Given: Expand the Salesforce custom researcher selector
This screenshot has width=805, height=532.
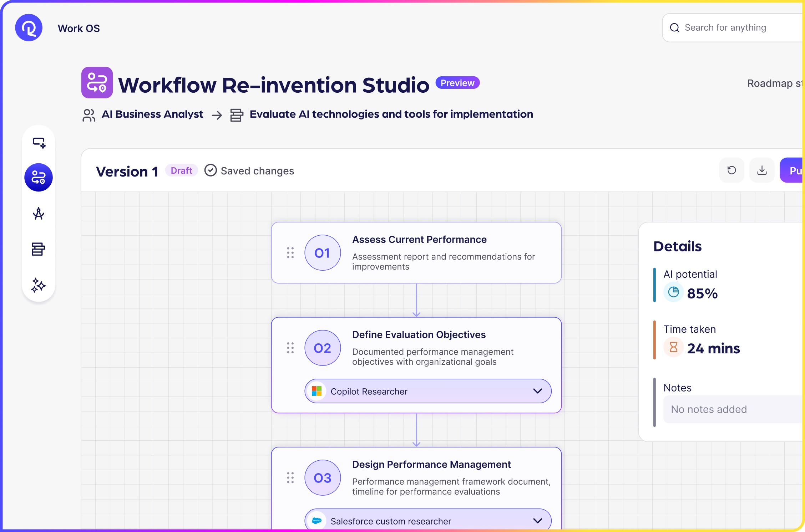Looking at the screenshot, I should tap(538, 521).
